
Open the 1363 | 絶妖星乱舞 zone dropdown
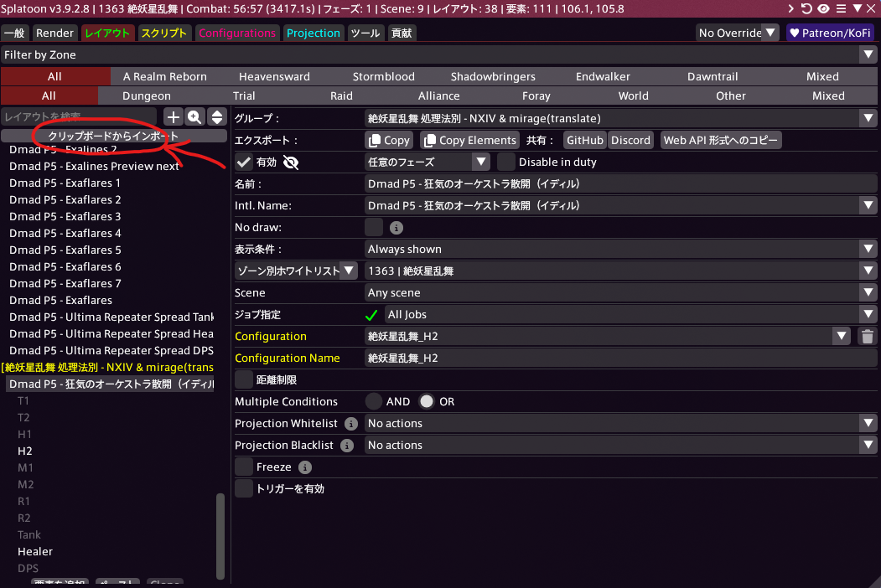pyautogui.click(x=620, y=271)
